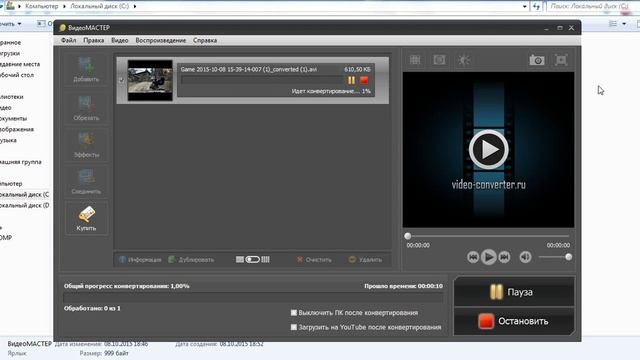Skip to the previous frame in the player
Image resolution: width=640 pixels, height=360 pixels.
pyautogui.click(x=473, y=257)
